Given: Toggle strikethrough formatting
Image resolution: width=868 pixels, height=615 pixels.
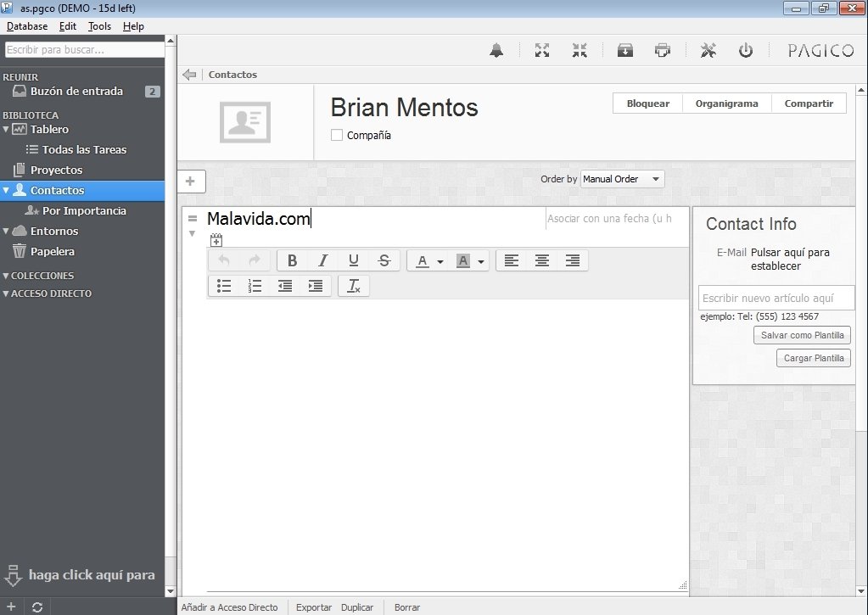Looking at the screenshot, I should [x=384, y=260].
